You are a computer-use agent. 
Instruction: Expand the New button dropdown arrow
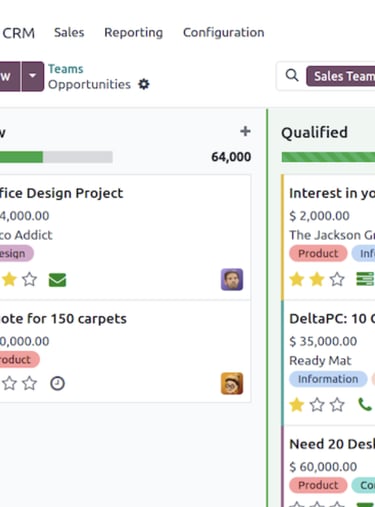click(32, 76)
